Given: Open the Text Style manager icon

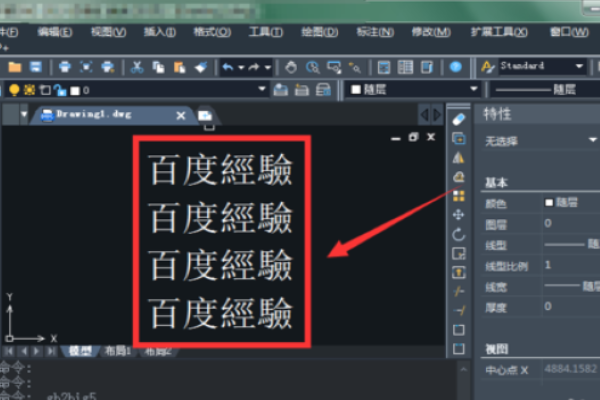Looking at the screenshot, I should click(x=488, y=67).
